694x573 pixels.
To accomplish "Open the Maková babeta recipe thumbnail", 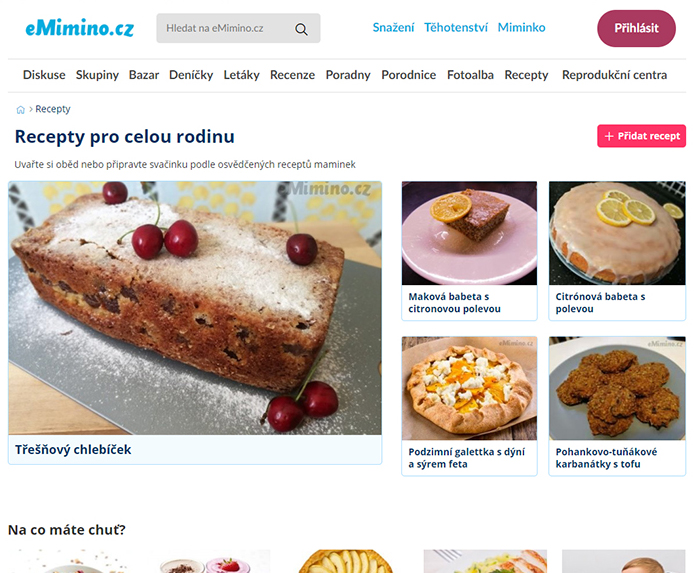I will tap(469, 233).
